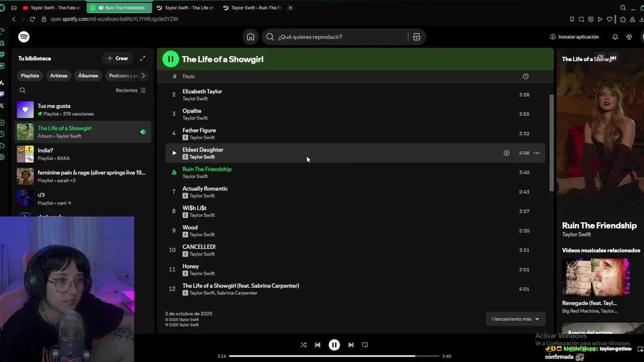Open Taylor Swift link in now playing panel
This screenshot has height=362, width=644.
coord(577,235)
